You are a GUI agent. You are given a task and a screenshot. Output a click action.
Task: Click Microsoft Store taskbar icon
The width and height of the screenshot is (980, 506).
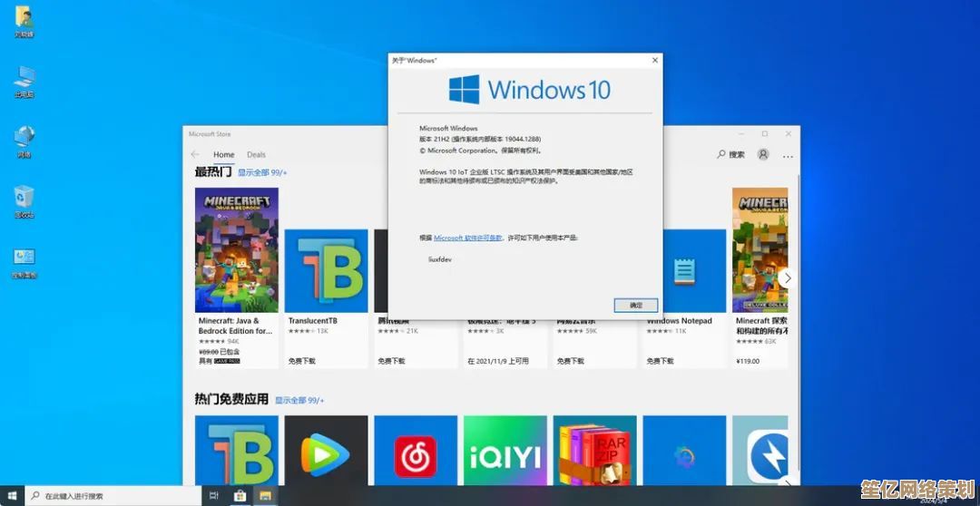240,495
